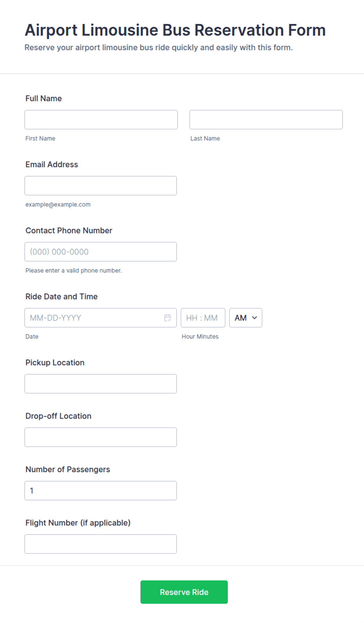This screenshot has height=623, width=364.
Task: Expand the AM/PM dropdown
Action: pos(245,318)
